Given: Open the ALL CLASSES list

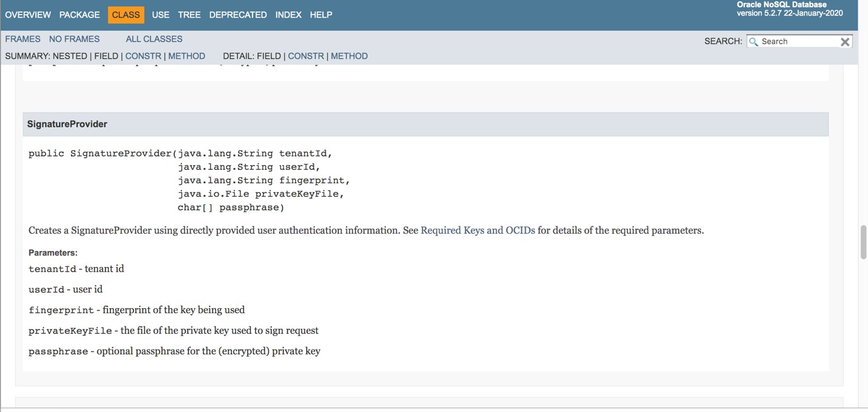Looking at the screenshot, I should [154, 39].
